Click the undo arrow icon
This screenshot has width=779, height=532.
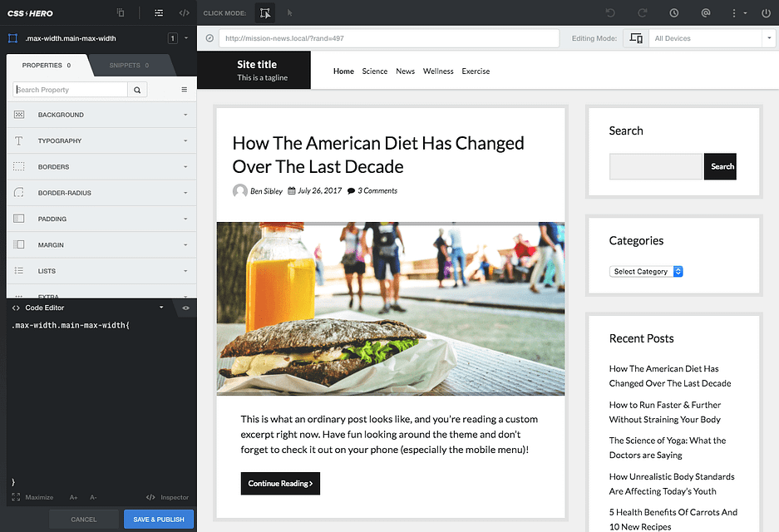tap(610, 13)
